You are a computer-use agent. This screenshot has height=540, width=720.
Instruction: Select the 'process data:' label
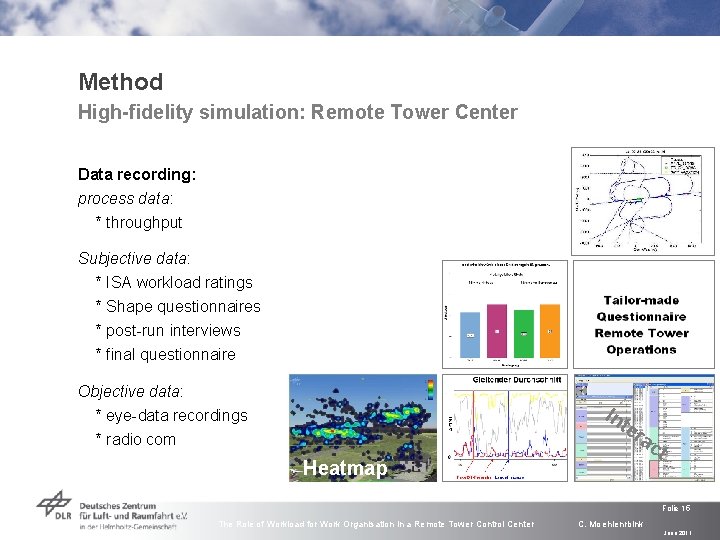(x=125, y=198)
